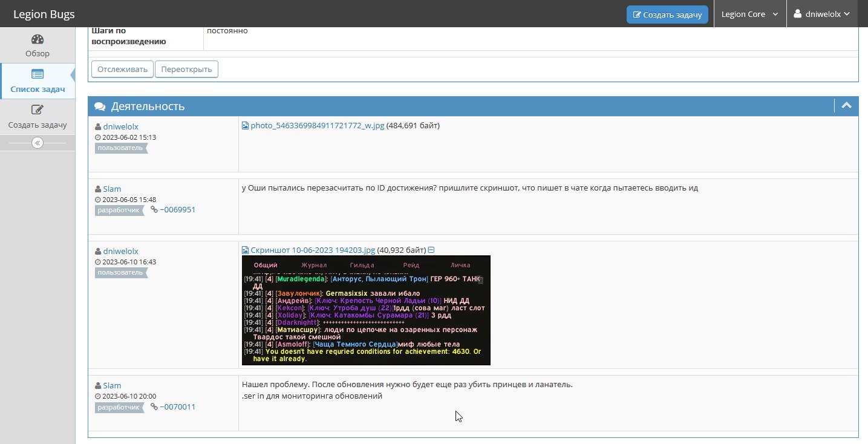
Task: Open note link ~0069951
Action: tap(177, 210)
